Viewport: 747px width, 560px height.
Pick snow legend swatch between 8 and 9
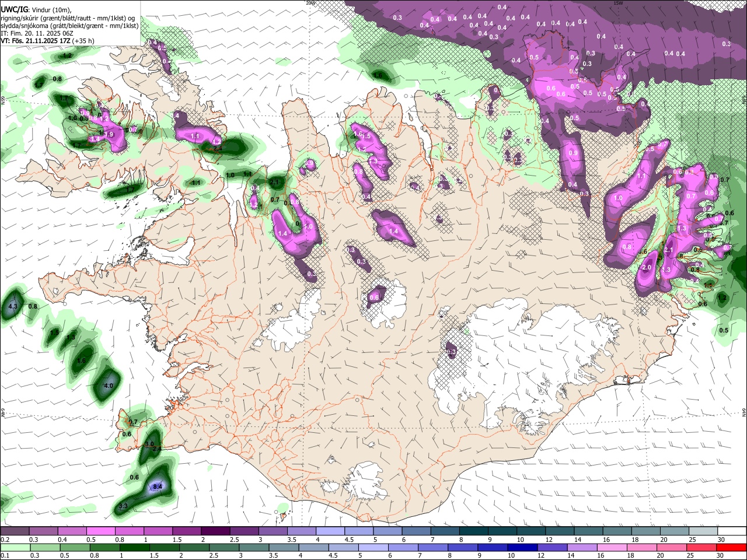click(474, 531)
